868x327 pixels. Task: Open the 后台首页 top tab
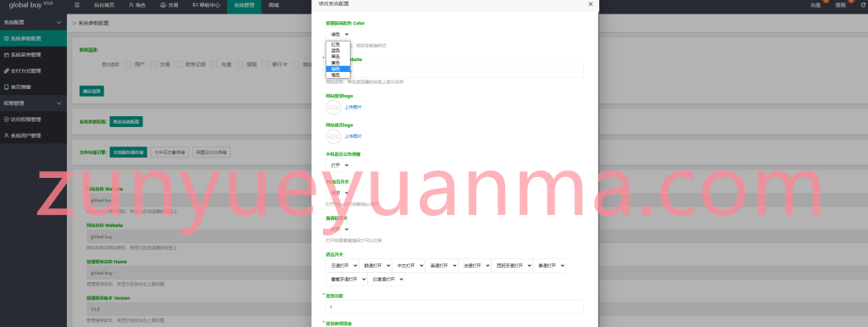pos(104,5)
